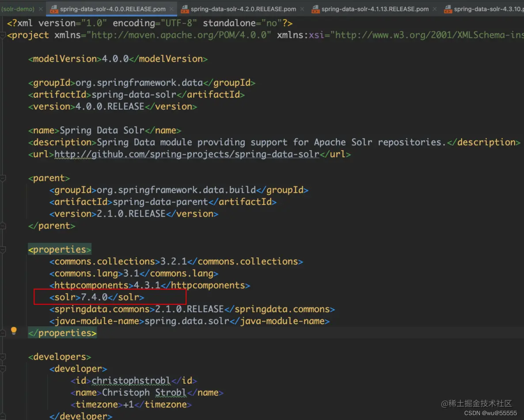Switch to the spring-data-solr-4.0.0.RELEASE.pom tab

click(113, 9)
